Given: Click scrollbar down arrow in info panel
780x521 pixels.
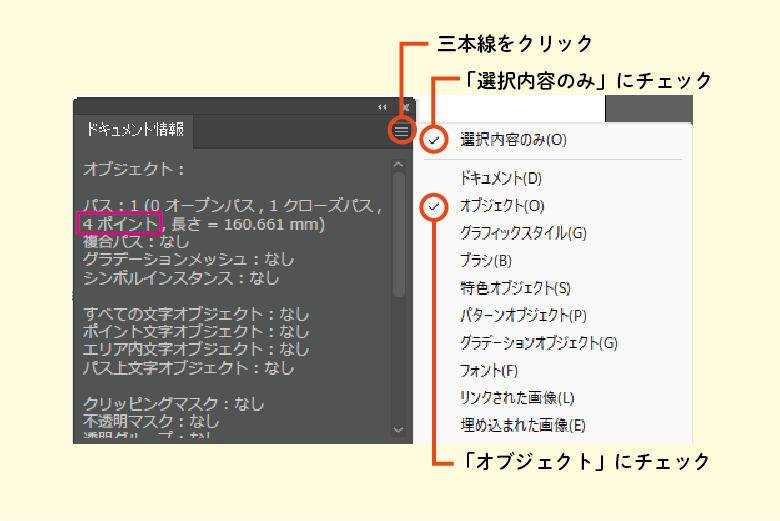Looking at the screenshot, I should pyautogui.click(x=398, y=429).
